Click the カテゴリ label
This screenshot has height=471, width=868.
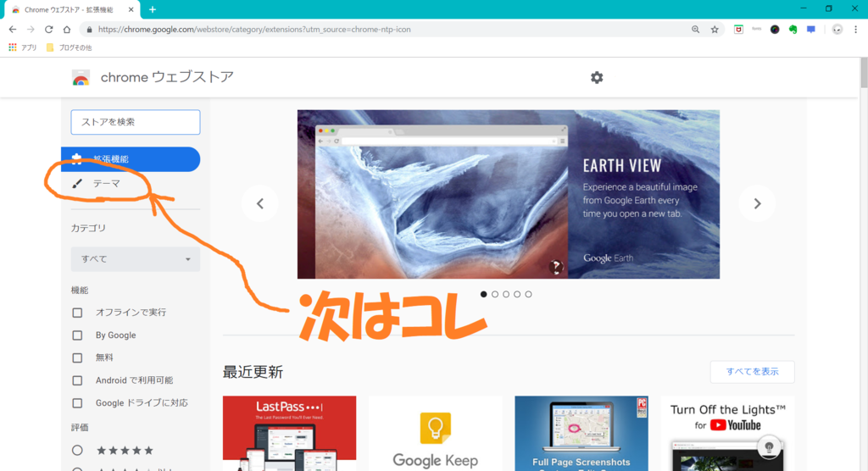pyautogui.click(x=88, y=228)
